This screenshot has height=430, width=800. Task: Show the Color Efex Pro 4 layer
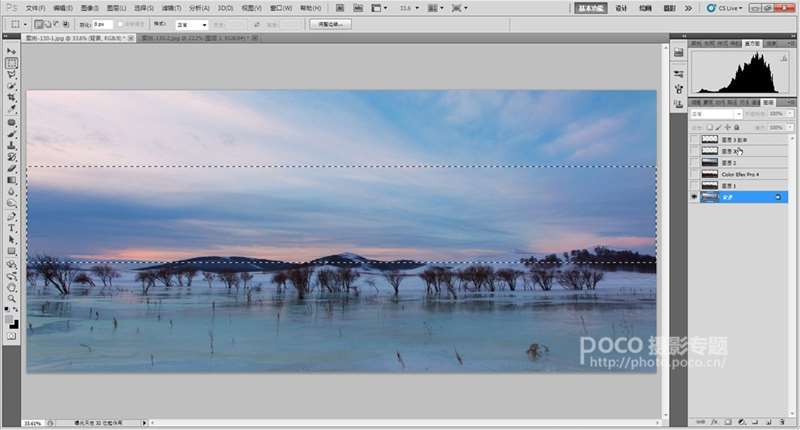694,174
